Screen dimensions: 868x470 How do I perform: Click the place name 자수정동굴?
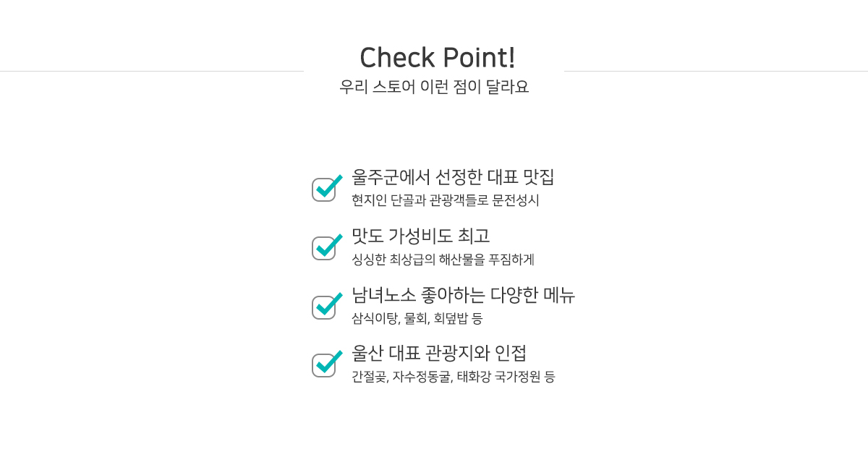(421, 377)
